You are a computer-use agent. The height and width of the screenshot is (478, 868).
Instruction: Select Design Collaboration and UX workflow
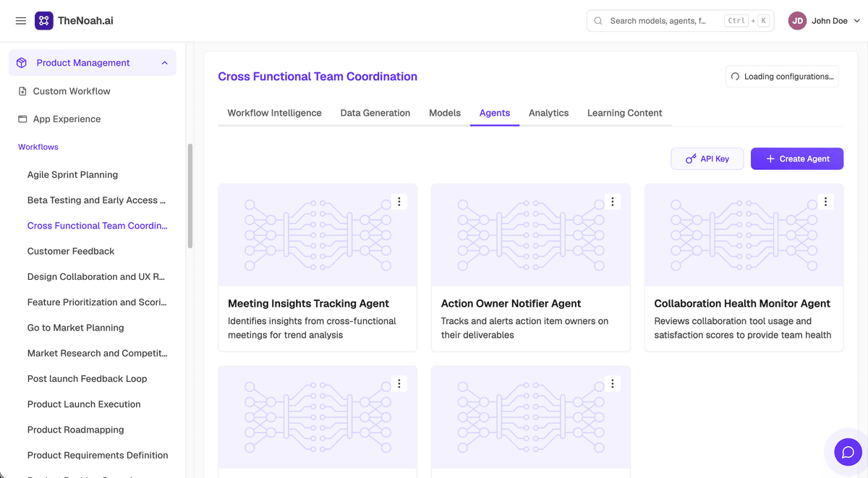[x=96, y=277]
